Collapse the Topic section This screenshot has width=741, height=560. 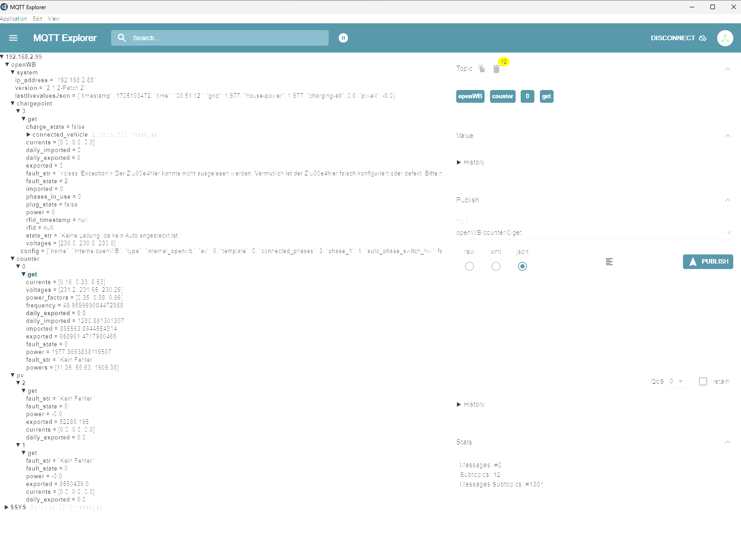[x=728, y=69]
